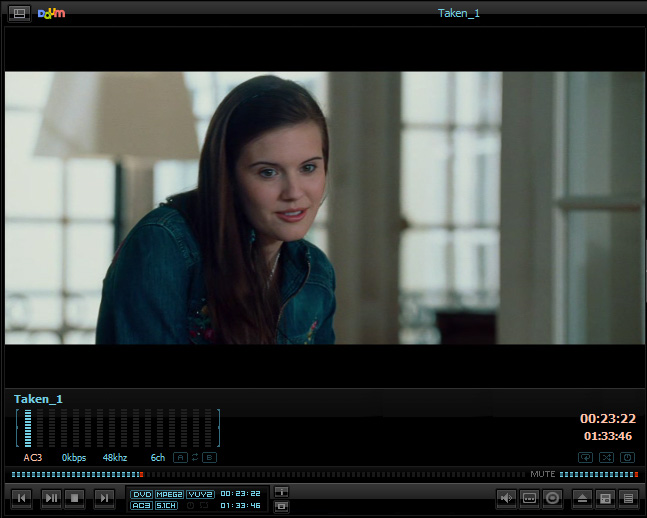647x518 pixels.
Task: Click the 5.1CH channel badge
Action: tap(166, 505)
